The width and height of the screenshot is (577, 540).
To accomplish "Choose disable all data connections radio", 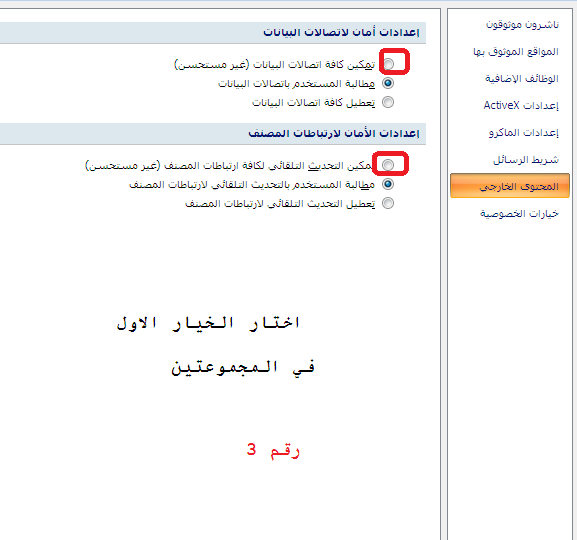I will (388, 102).
